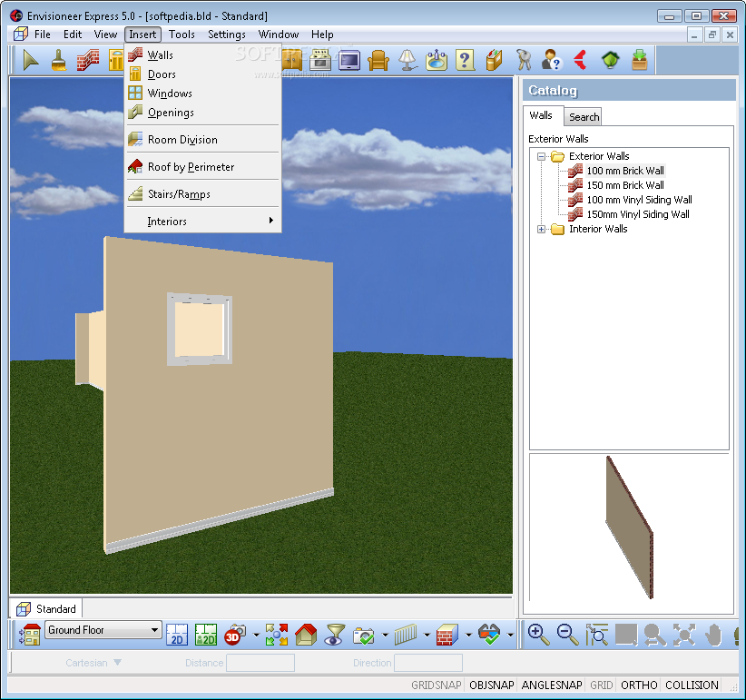
Task: Pick the paintbrush material tool
Action: [59, 61]
